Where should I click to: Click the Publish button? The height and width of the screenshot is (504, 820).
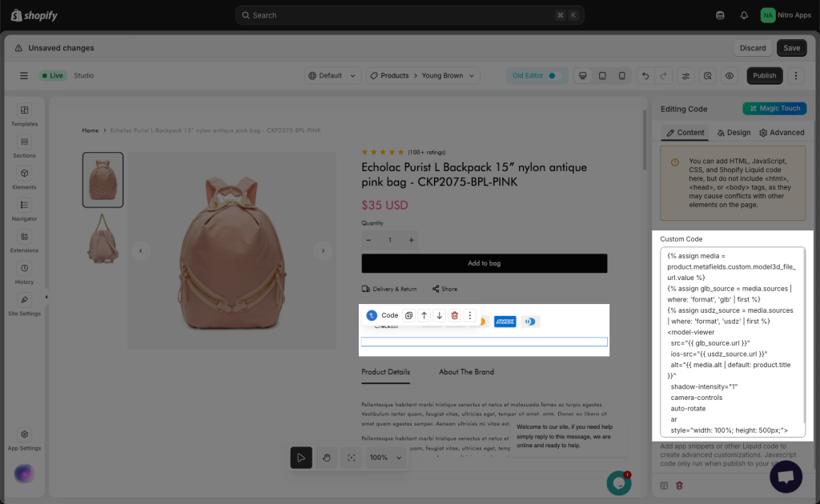(764, 76)
